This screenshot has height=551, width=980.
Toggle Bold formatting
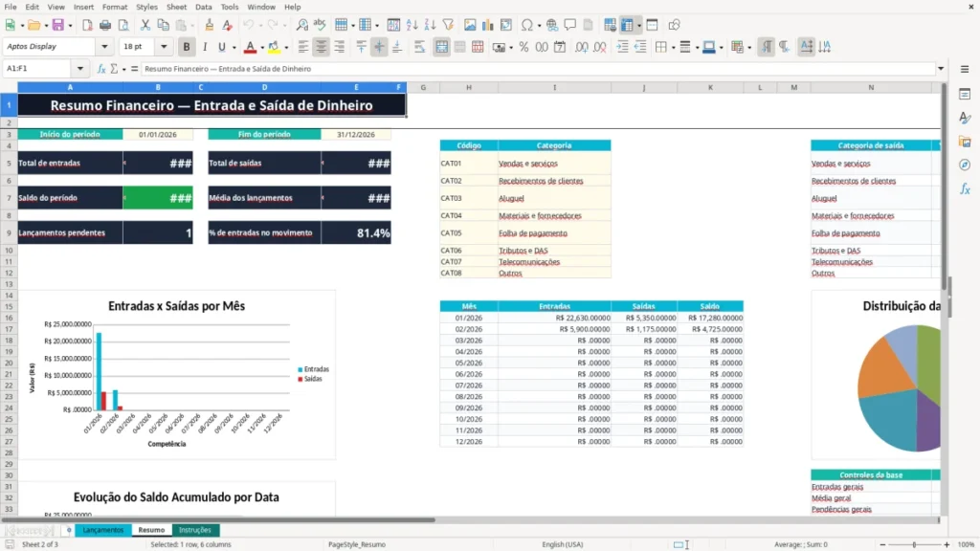coord(187,47)
